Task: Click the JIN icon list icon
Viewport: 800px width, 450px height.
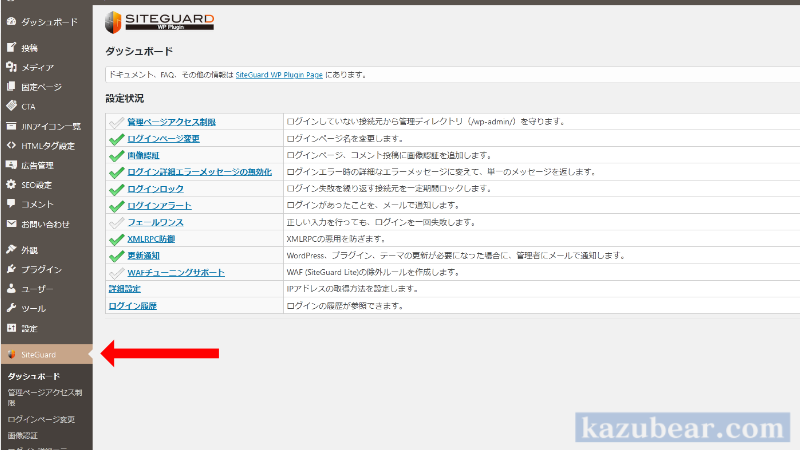Action: pos(11,126)
